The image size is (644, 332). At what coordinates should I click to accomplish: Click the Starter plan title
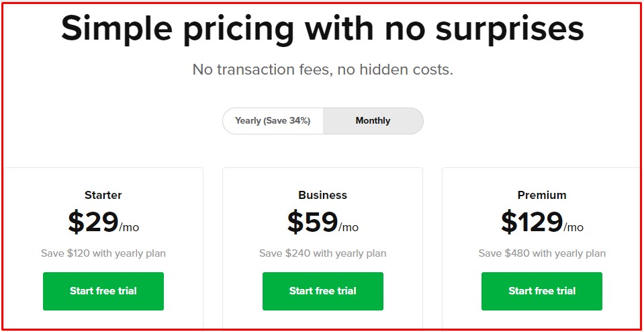[x=103, y=196]
